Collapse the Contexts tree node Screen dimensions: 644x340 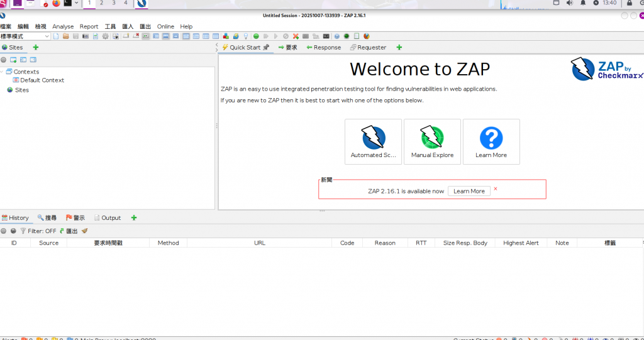tap(2, 72)
